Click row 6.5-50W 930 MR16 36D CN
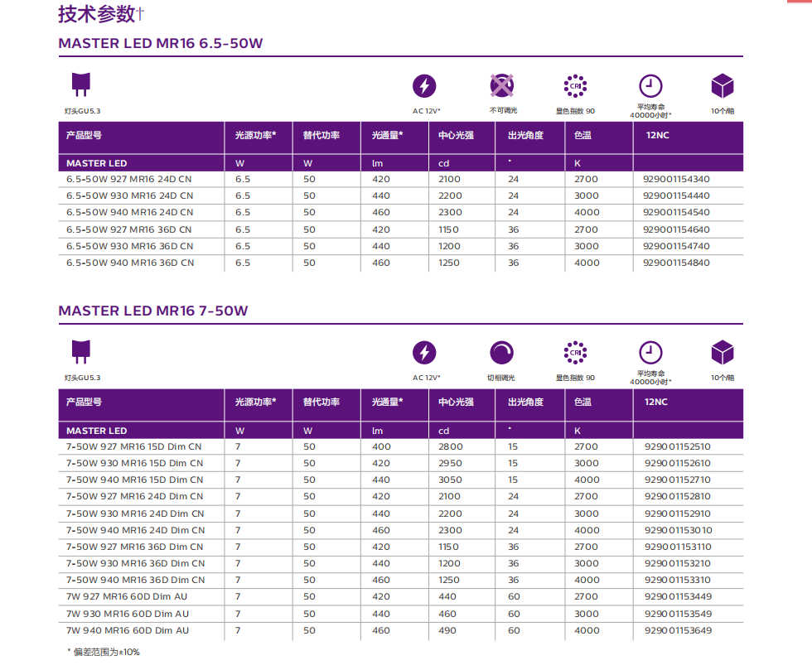The image size is (812, 670). click(401, 246)
